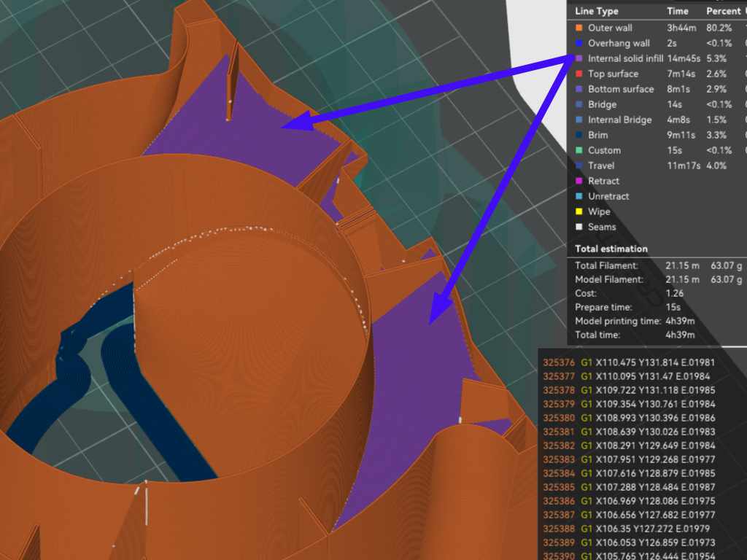Click the Bottom surface color swatch
Screen dimensions: 747x560
(579, 89)
